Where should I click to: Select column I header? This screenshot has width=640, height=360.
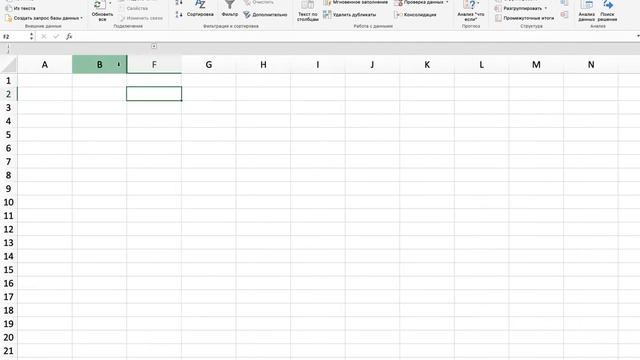click(x=318, y=64)
